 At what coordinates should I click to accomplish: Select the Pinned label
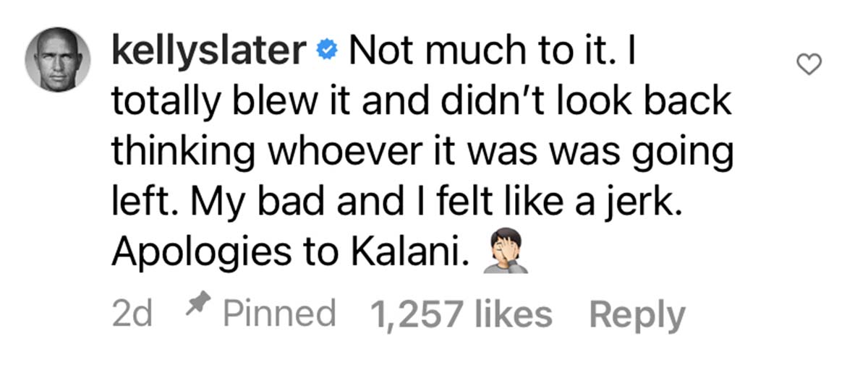pyautogui.click(x=279, y=313)
